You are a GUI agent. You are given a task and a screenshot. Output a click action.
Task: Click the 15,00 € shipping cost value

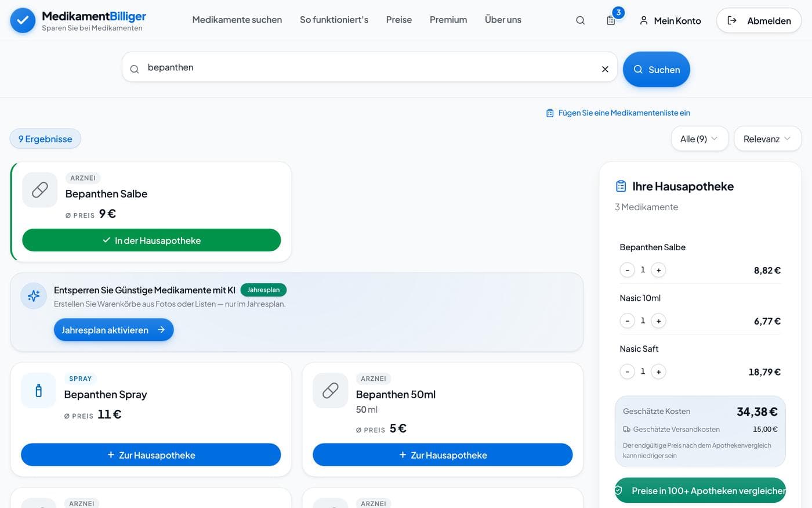click(765, 430)
